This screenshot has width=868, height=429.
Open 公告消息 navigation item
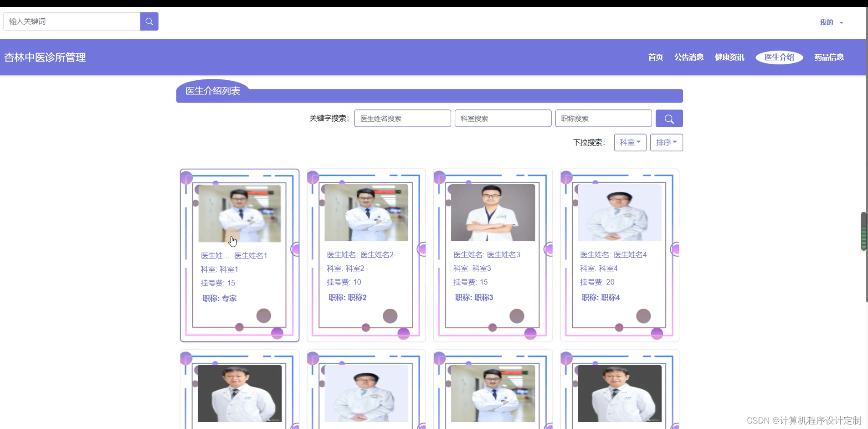[x=689, y=57]
